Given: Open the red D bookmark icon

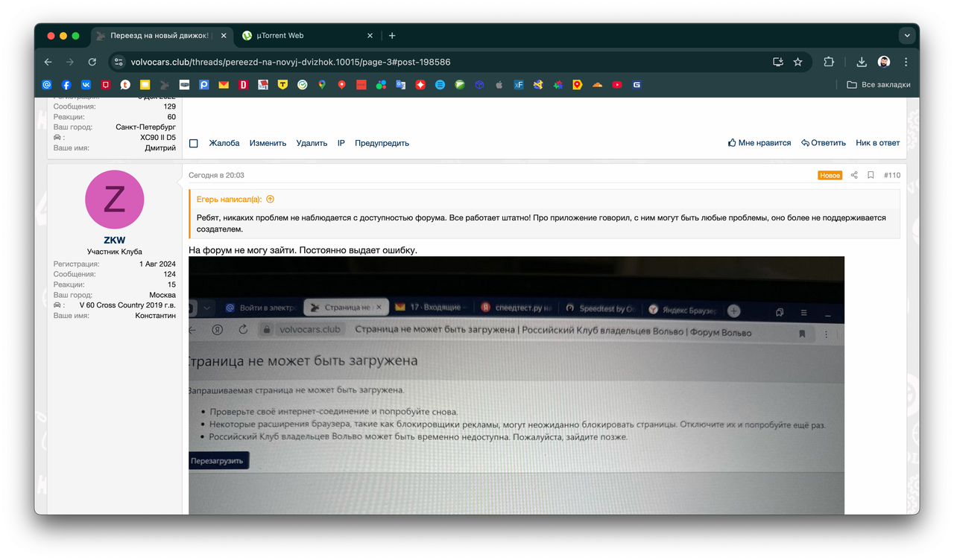Looking at the screenshot, I should (243, 85).
